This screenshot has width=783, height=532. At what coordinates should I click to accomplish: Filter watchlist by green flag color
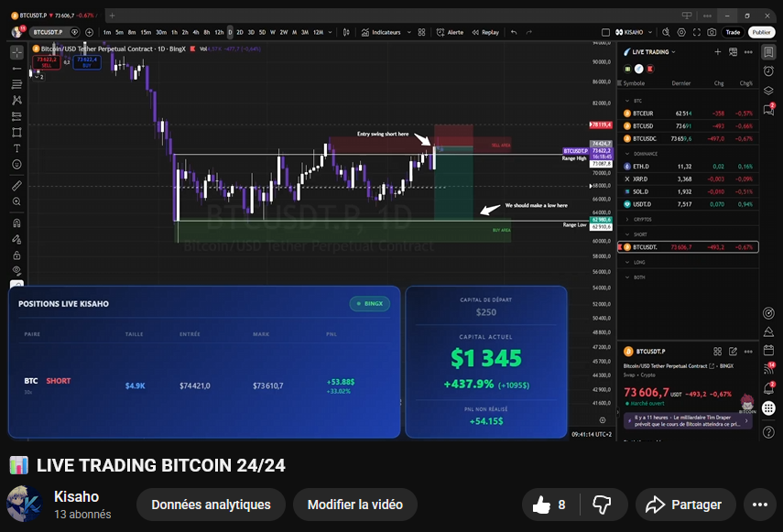point(627,69)
